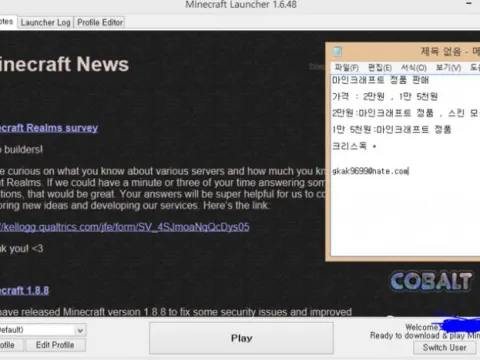Click the Play button

point(241,338)
